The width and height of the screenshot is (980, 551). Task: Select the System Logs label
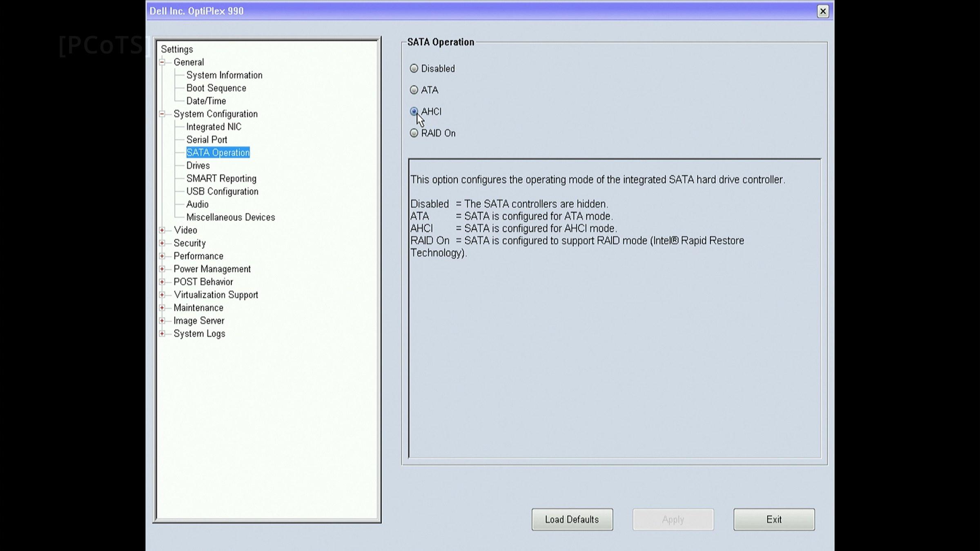tap(199, 333)
